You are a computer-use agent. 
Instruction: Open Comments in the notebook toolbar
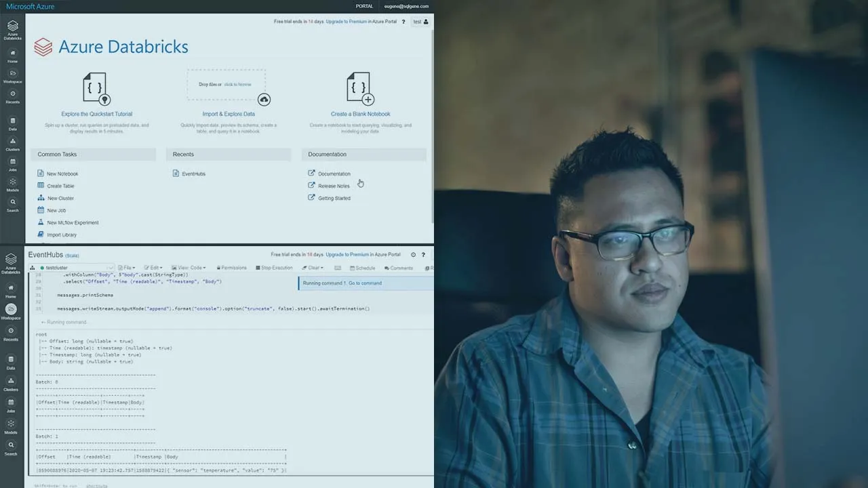coord(398,268)
